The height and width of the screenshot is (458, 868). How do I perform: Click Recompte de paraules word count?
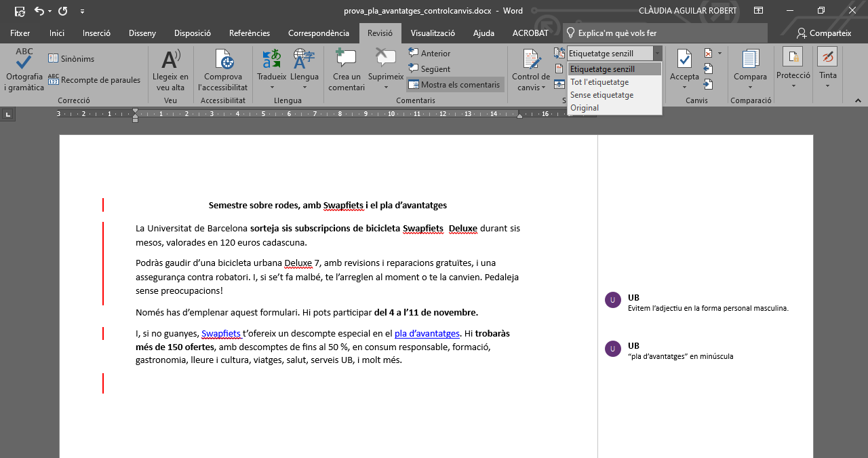tap(94, 80)
